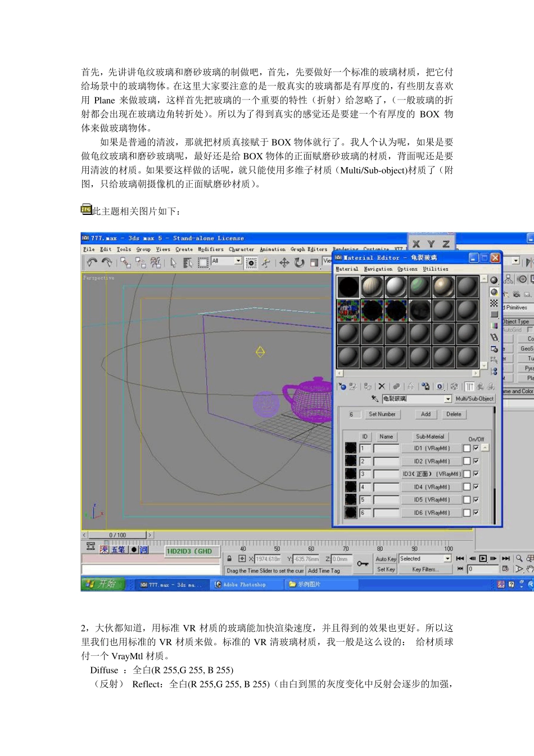Click the Material Effects Channel 0 icon

click(x=440, y=386)
